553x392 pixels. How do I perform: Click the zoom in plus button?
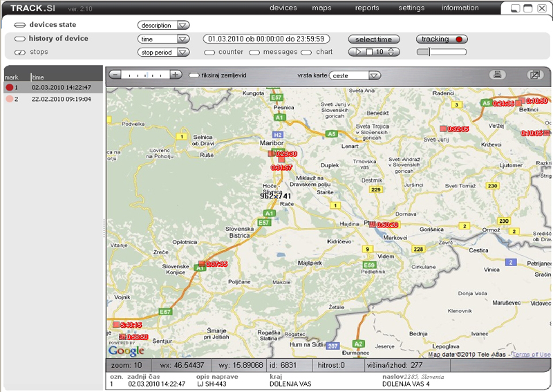(x=176, y=75)
